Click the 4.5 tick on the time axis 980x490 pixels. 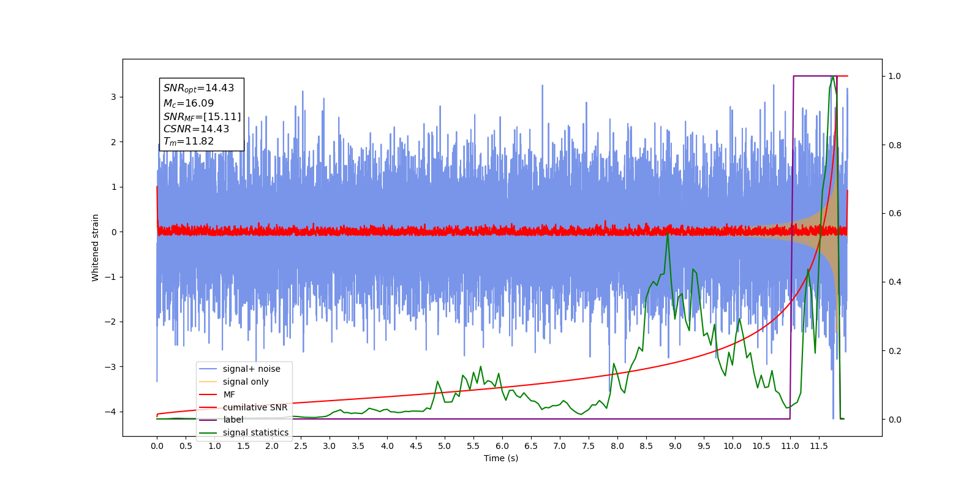click(x=416, y=446)
